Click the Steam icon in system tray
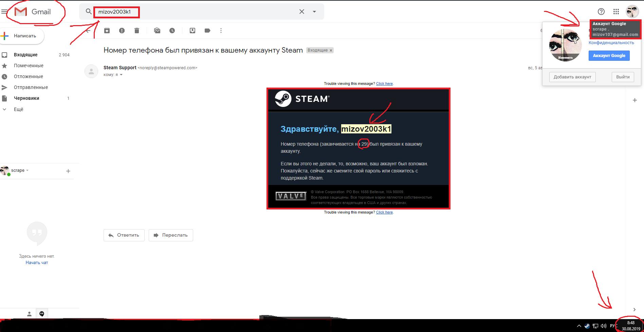Viewport: 644px width, 332px height. [x=587, y=326]
